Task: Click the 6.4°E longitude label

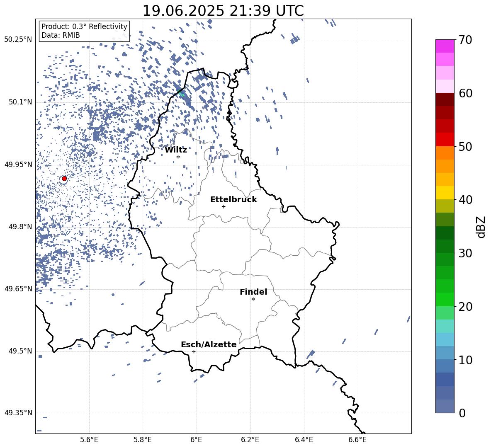Action: 304,440
